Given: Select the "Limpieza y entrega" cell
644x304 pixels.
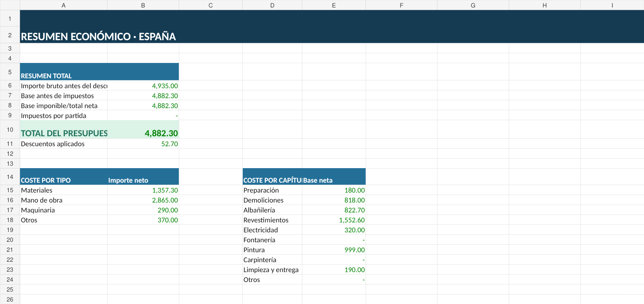Looking at the screenshot, I should pyautogui.click(x=273, y=270).
